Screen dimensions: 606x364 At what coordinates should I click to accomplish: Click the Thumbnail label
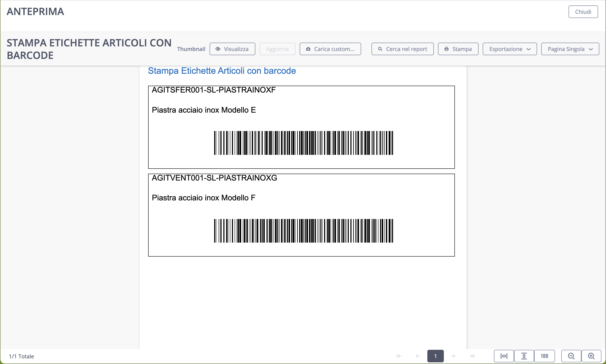pos(191,49)
